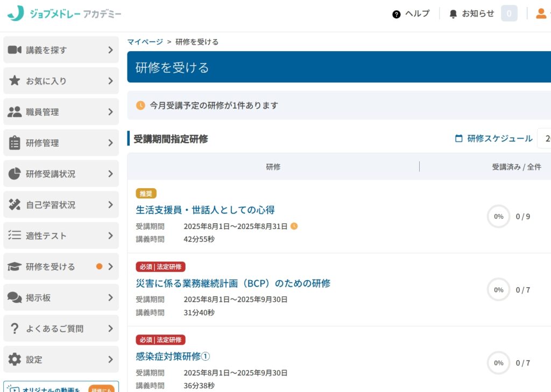The height and width of the screenshot is (392, 551).
Task: Expand the 講義を探す chevron
Action: pos(111,50)
